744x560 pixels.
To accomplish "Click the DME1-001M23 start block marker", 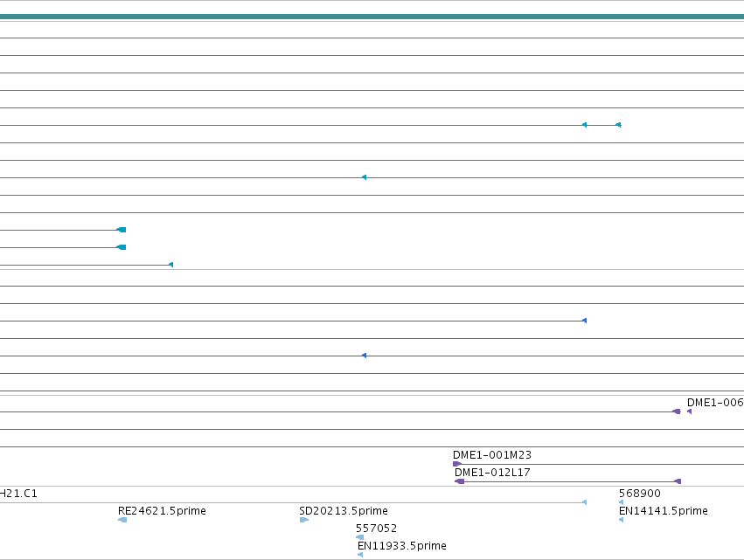I will [457, 464].
